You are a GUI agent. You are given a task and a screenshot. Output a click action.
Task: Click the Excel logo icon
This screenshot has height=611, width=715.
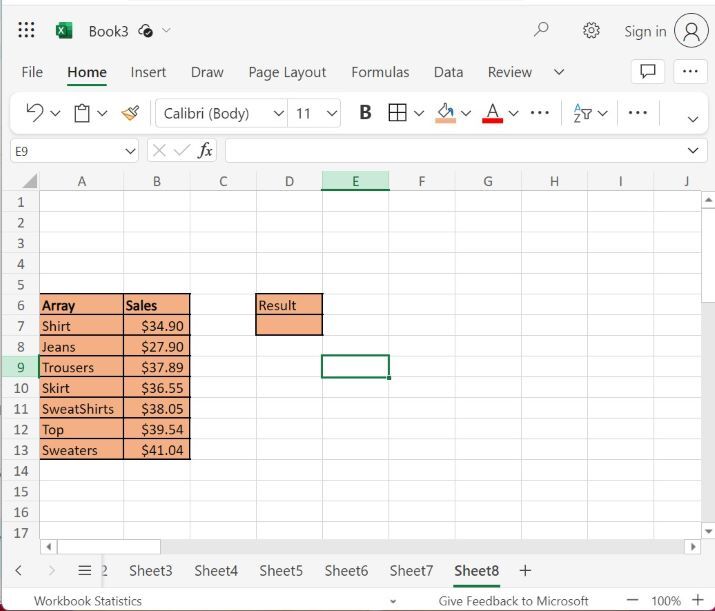pyautogui.click(x=64, y=31)
